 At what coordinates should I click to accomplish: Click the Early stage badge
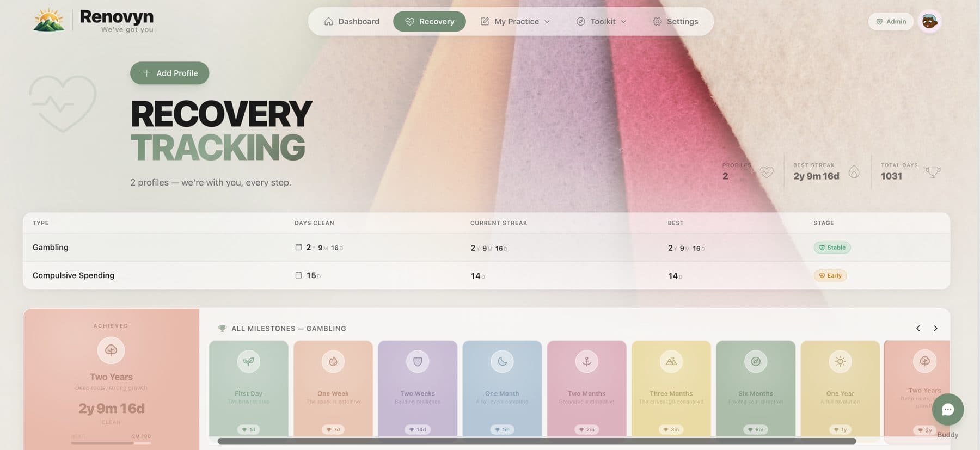coord(830,275)
